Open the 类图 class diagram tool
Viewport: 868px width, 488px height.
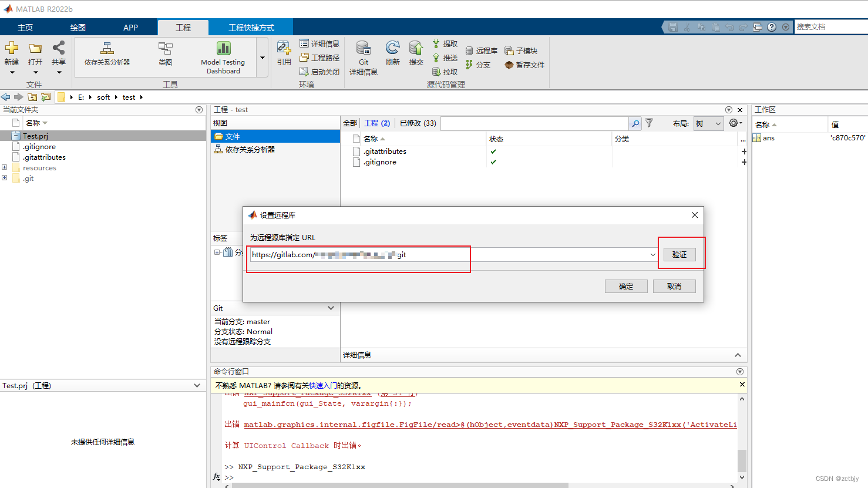coord(166,53)
